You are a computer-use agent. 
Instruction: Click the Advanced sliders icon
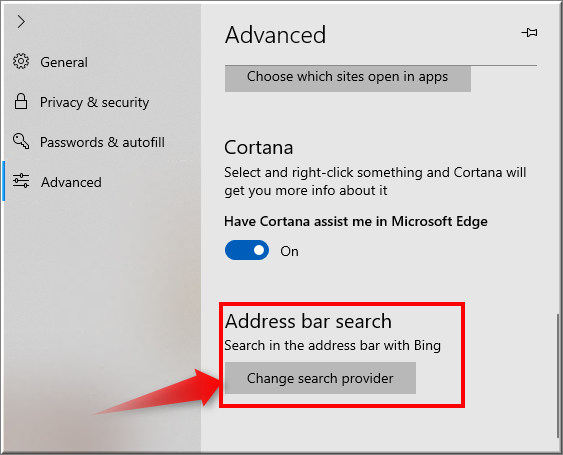coord(21,181)
